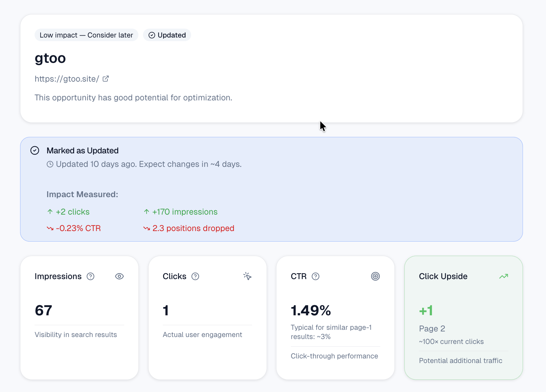Click the Click Upside card
The width and height of the screenshot is (546, 392).
coord(463,317)
